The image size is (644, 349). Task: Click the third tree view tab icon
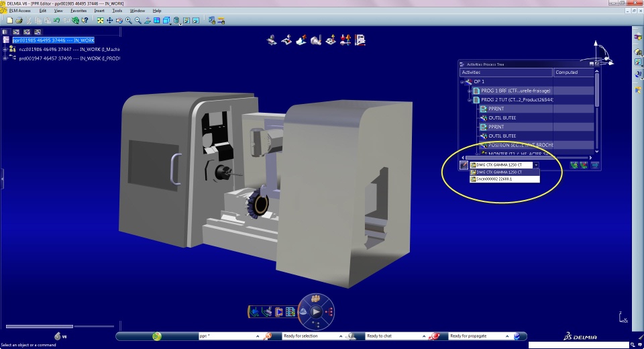pos(27,32)
